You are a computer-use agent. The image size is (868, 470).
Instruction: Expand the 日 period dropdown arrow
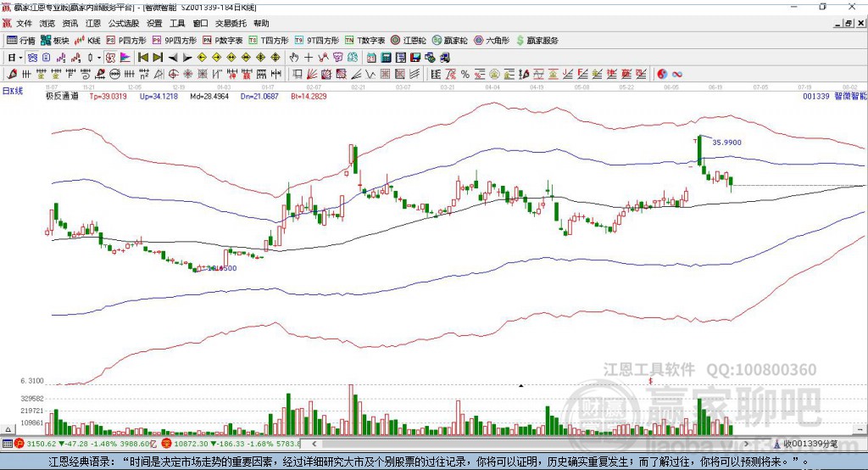[20, 58]
